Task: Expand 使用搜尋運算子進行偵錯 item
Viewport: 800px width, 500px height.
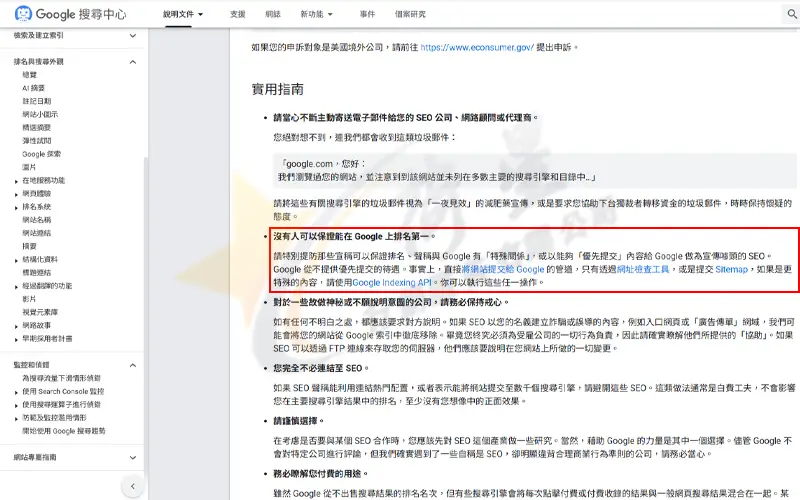Action: [16, 406]
